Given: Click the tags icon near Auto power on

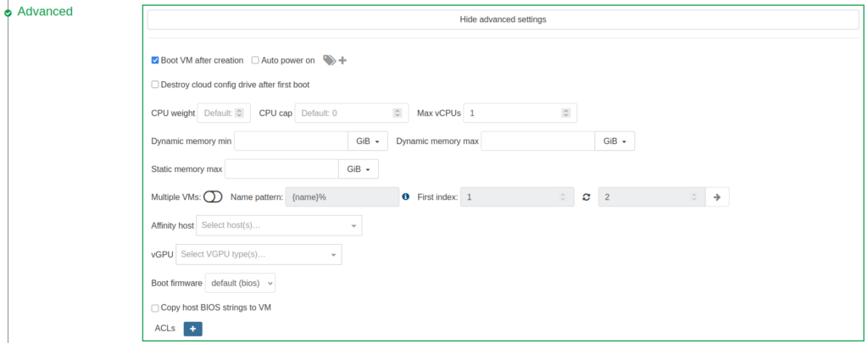Looking at the screenshot, I should [x=329, y=60].
